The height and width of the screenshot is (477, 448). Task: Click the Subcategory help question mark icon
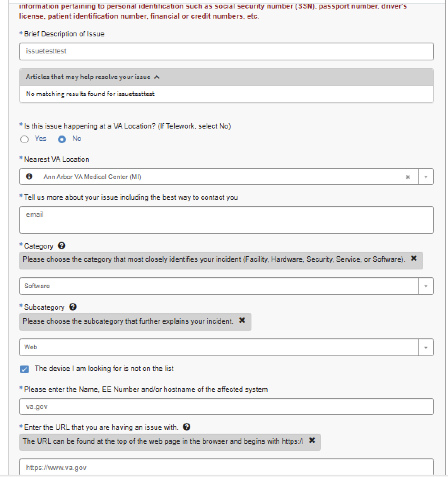point(73,307)
